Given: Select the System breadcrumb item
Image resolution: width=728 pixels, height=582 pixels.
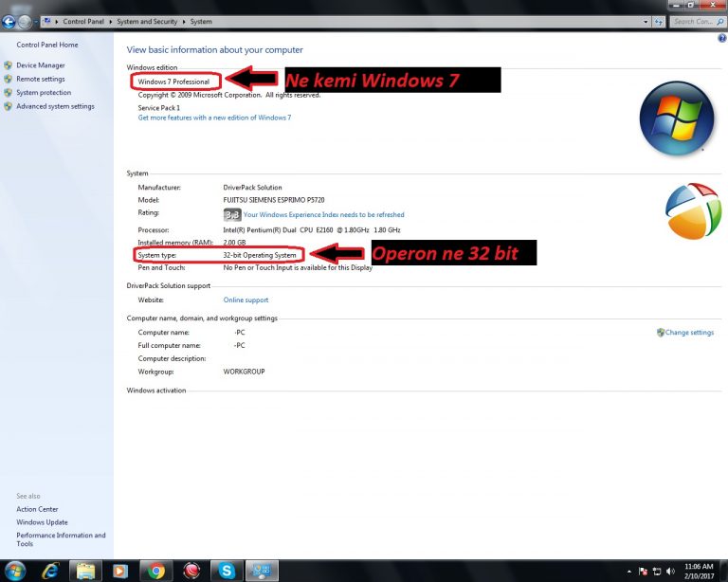Looking at the screenshot, I should (201, 22).
